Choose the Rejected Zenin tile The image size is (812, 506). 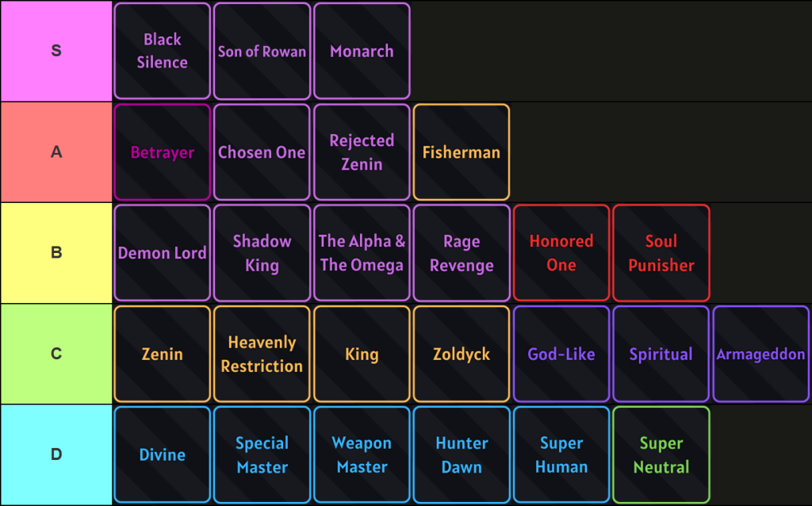tap(362, 152)
